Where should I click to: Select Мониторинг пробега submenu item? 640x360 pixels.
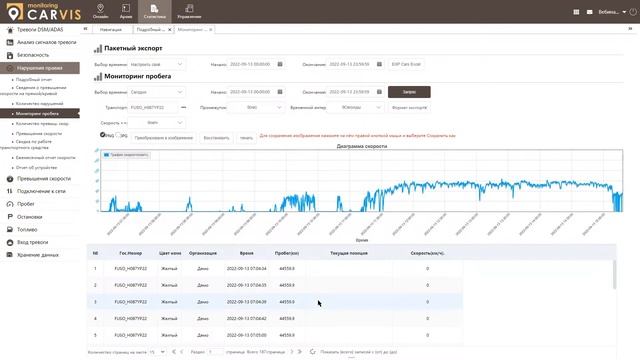(40, 113)
